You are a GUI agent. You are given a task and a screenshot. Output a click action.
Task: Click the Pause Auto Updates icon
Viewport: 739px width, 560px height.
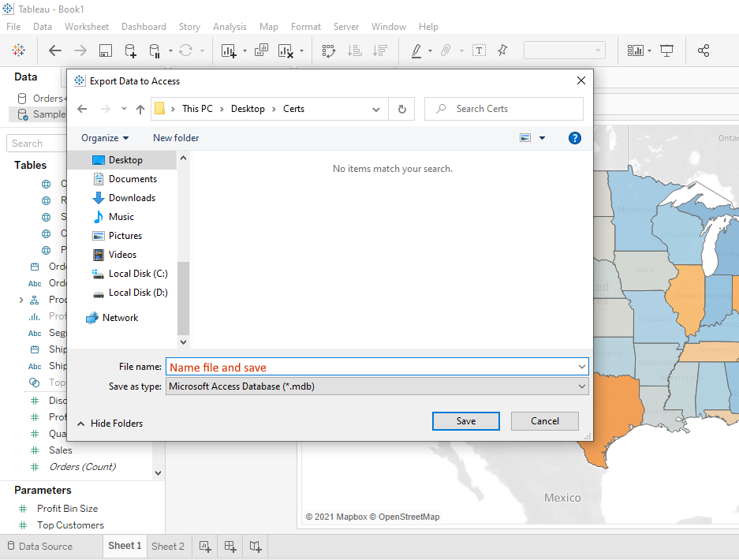(155, 50)
